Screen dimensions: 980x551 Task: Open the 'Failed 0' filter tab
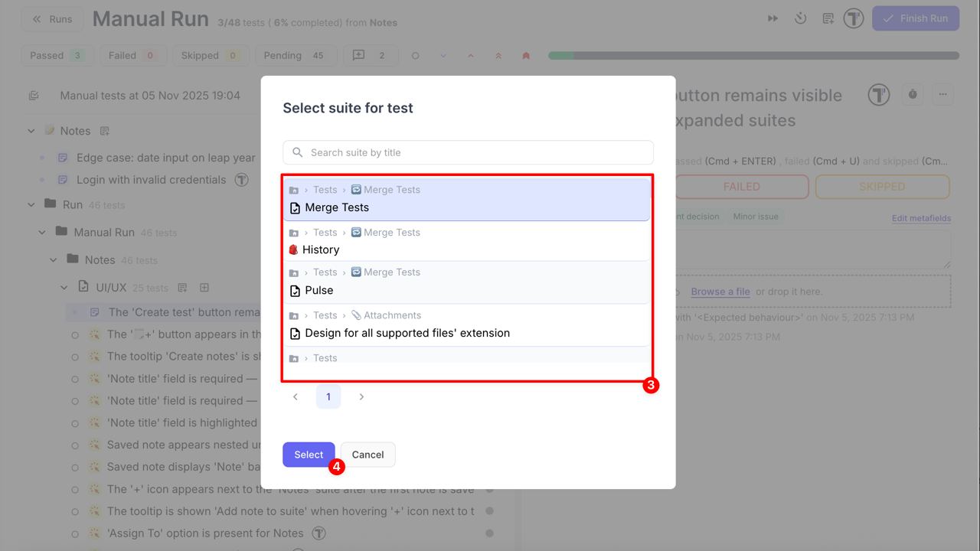point(132,55)
